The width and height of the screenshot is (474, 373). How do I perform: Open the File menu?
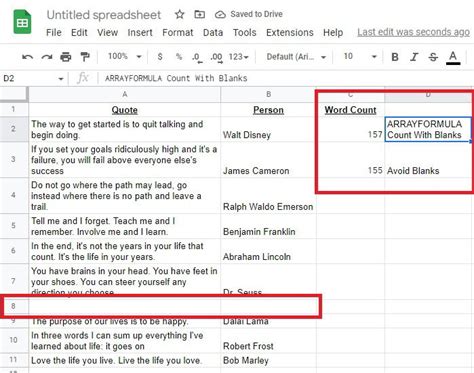54,33
